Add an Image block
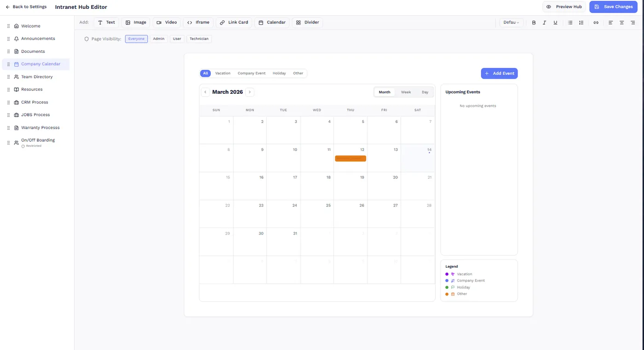Screen dimensions: 644x350 point(136,23)
